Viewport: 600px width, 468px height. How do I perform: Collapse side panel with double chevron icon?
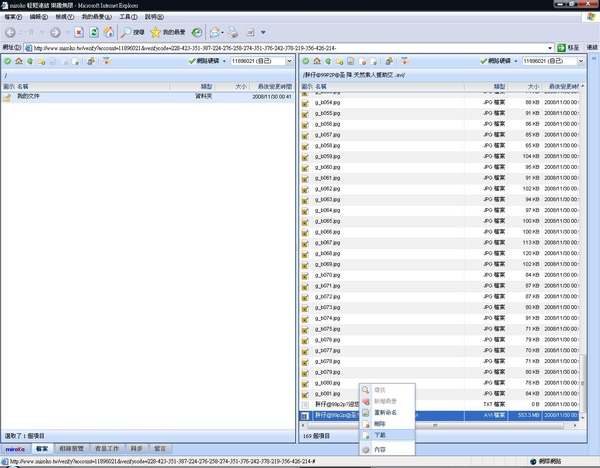pos(594,59)
